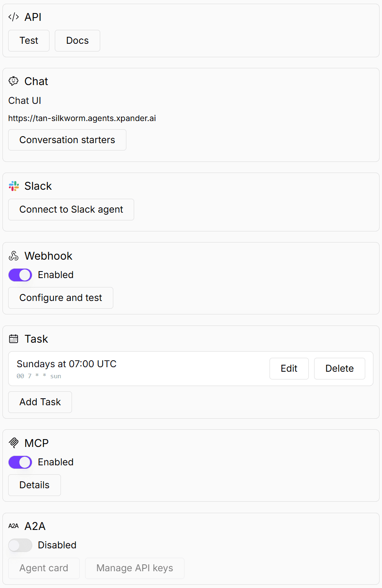
Task: Turn off the MCP toggle
Action: [x=20, y=462]
